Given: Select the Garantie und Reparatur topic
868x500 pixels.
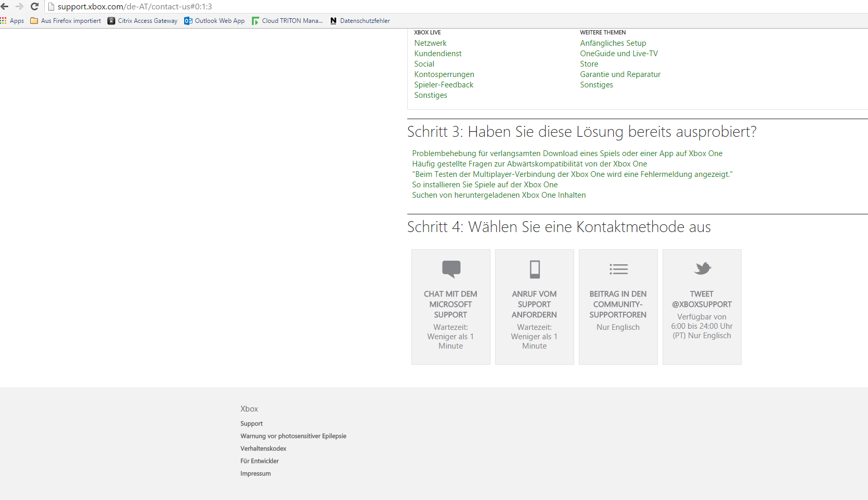Looking at the screenshot, I should pos(620,74).
